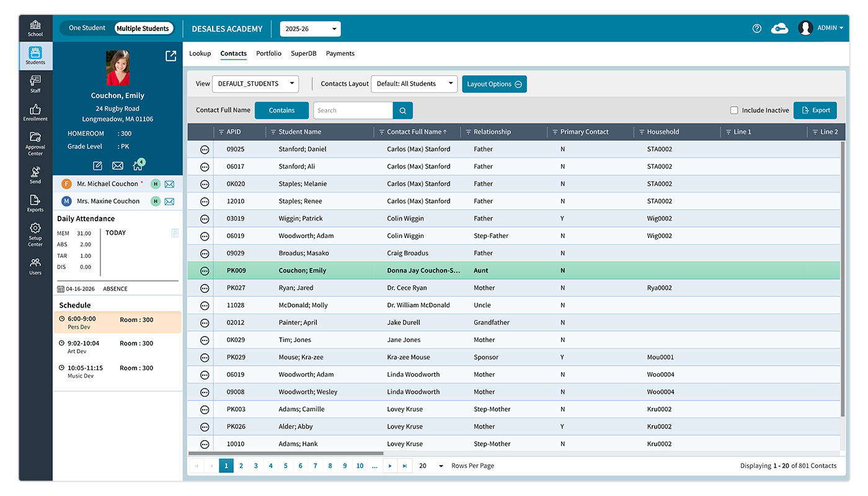Click the vertical table scrollbar
868x496 pixels.
coord(842,279)
